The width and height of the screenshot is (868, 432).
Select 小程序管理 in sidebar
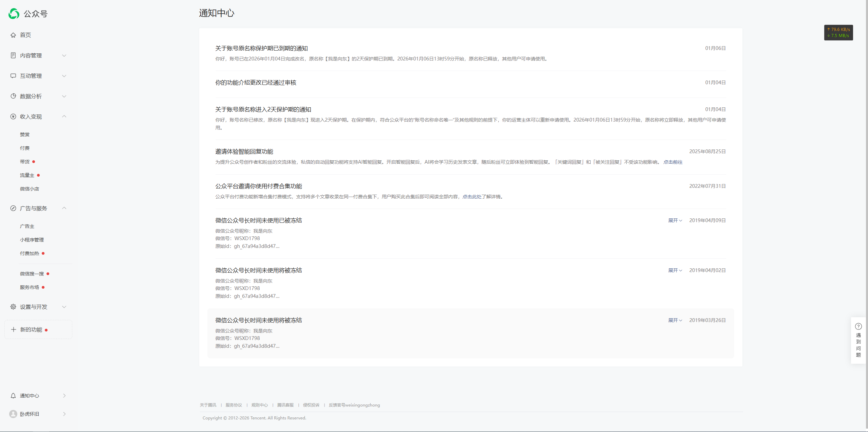pyautogui.click(x=32, y=240)
